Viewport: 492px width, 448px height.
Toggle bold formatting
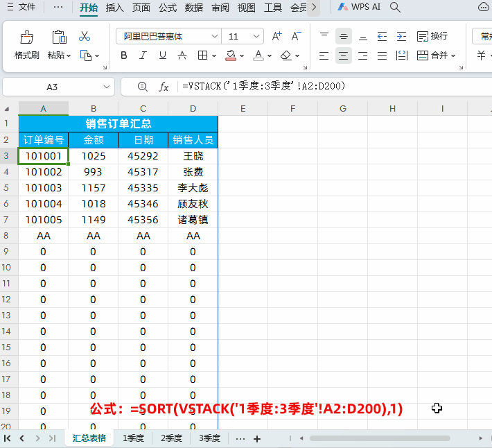124,55
